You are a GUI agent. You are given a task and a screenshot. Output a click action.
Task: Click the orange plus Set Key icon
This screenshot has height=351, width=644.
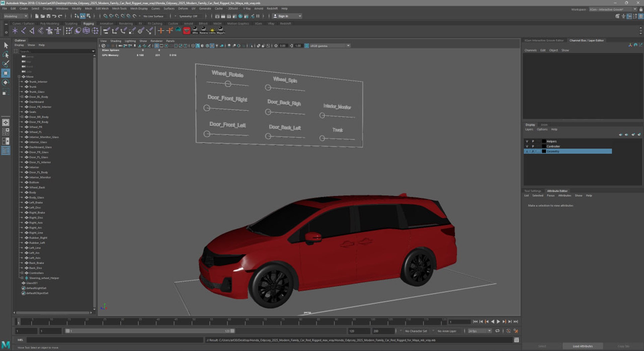[161, 31]
